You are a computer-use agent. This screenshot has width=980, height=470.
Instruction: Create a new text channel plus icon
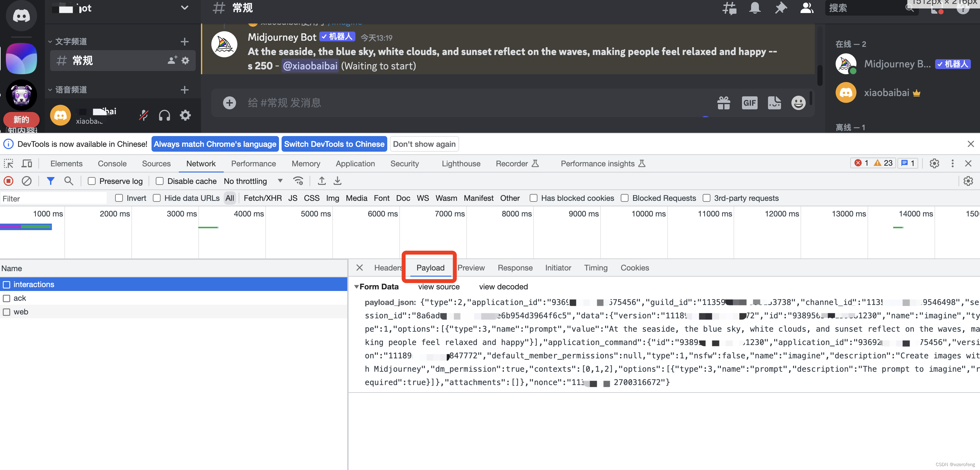click(x=184, y=42)
